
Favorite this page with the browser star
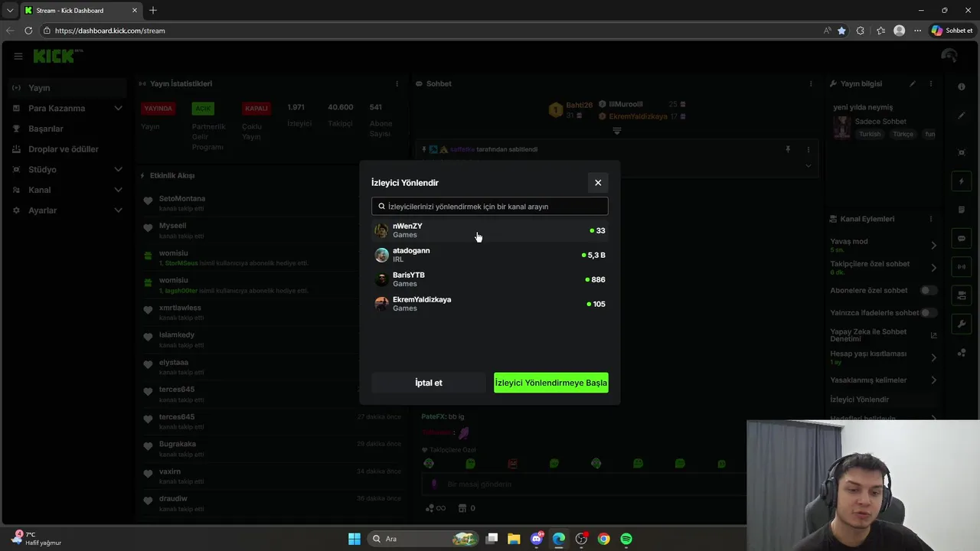click(x=841, y=31)
